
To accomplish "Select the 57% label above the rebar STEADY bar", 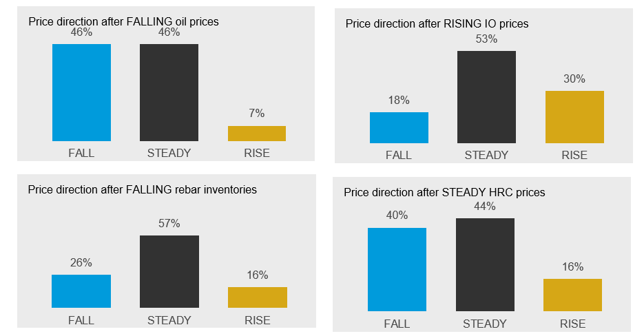I will coord(169,224).
